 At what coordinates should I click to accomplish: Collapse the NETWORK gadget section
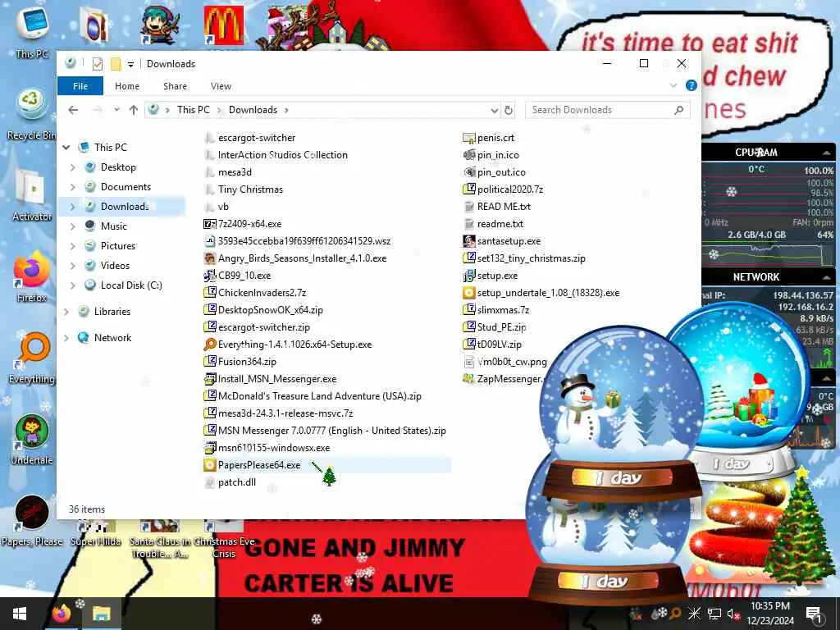pyautogui.click(x=827, y=277)
